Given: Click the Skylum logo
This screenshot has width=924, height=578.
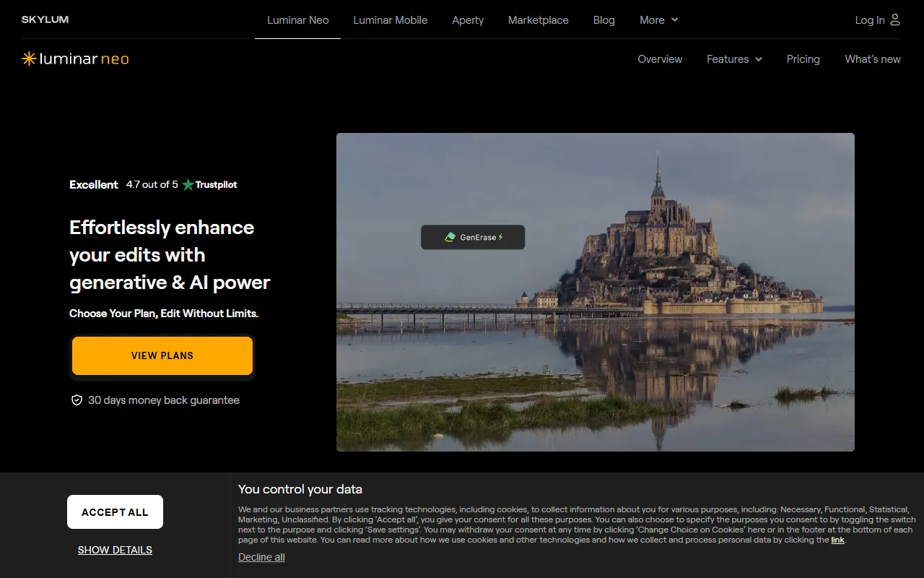Looking at the screenshot, I should tap(45, 20).
